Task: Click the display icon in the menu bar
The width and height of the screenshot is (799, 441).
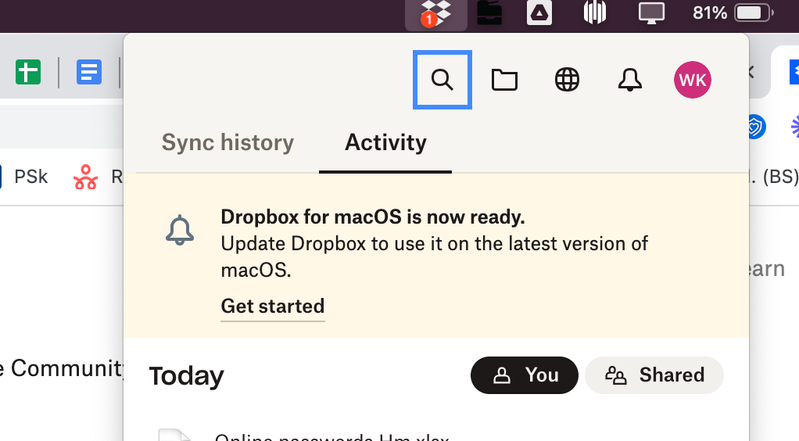Action: tap(652, 13)
